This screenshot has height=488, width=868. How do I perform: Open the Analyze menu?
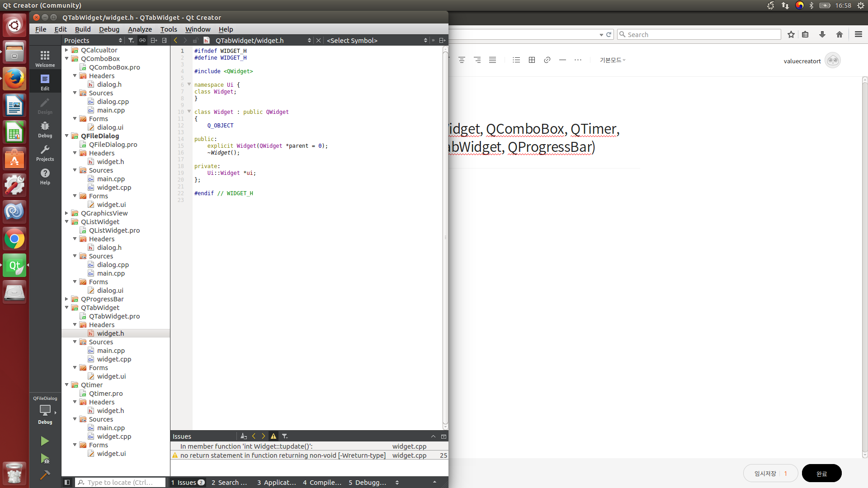coord(140,29)
